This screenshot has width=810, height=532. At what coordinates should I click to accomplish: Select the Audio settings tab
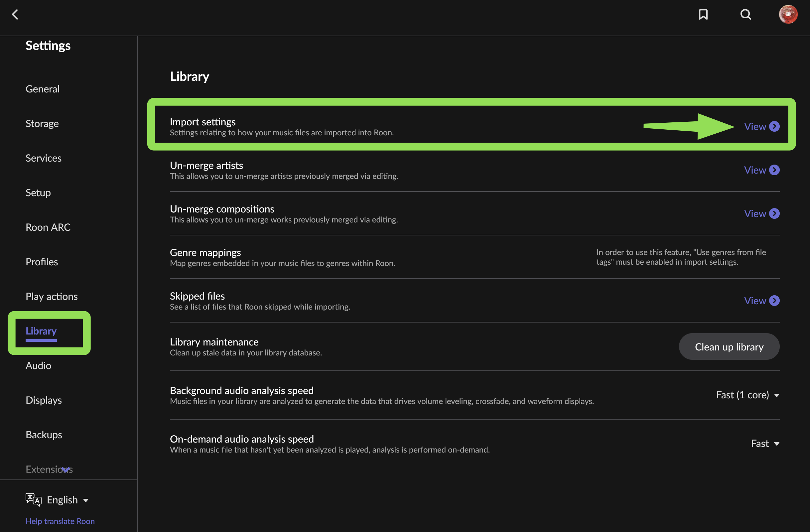pos(39,365)
